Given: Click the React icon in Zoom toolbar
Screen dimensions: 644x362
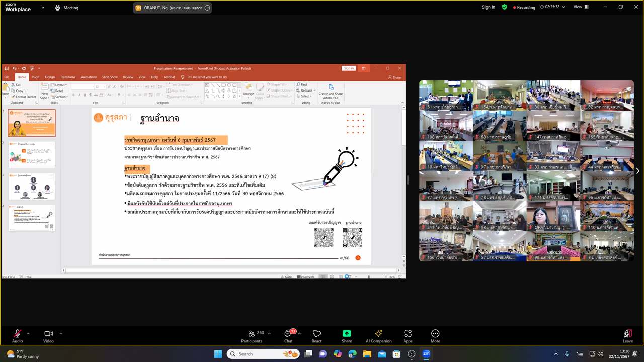Looking at the screenshot, I should pyautogui.click(x=316, y=335).
